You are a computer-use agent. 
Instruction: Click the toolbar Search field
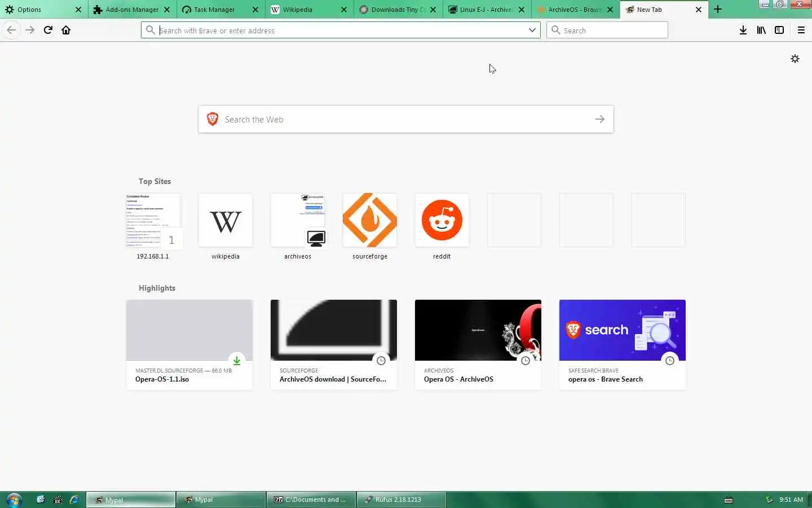pos(607,30)
